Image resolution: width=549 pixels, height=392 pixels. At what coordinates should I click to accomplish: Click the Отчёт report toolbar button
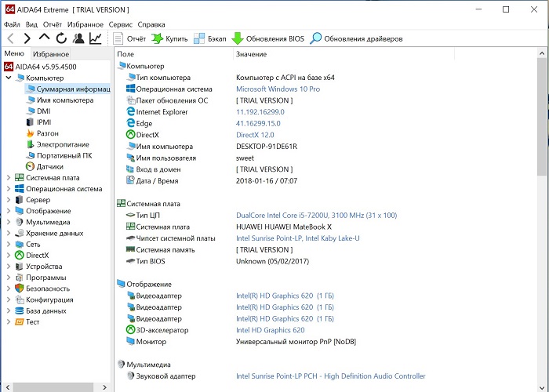pyautogui.click(x=129, y=39)
